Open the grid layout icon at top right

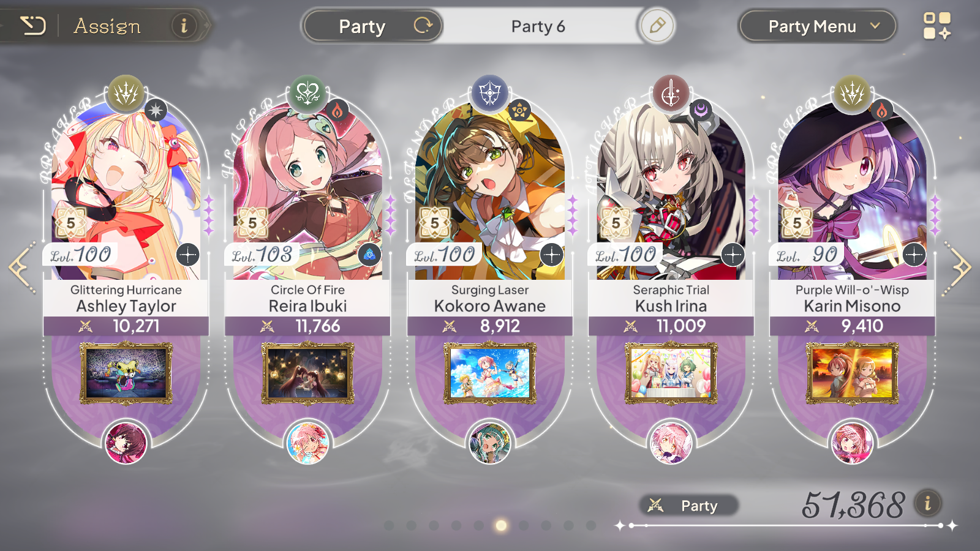[x=937, y=26]
